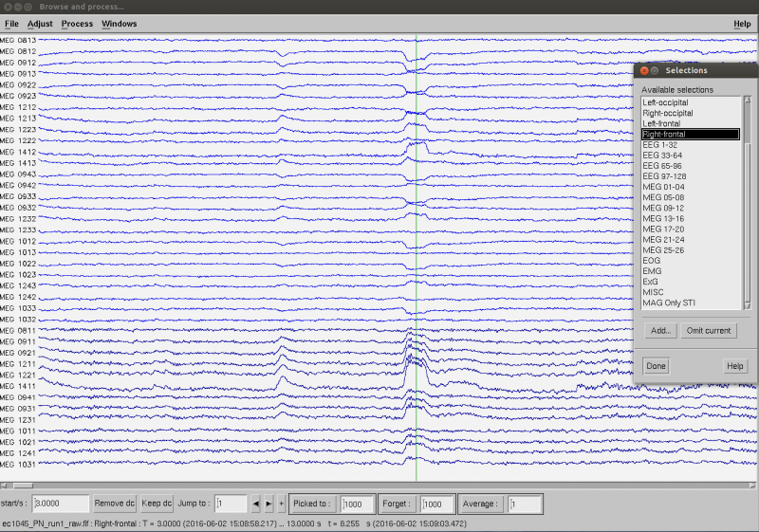Open the Process menu
The height and width of the screenshot is (532, 759).
tap(77, 24)
